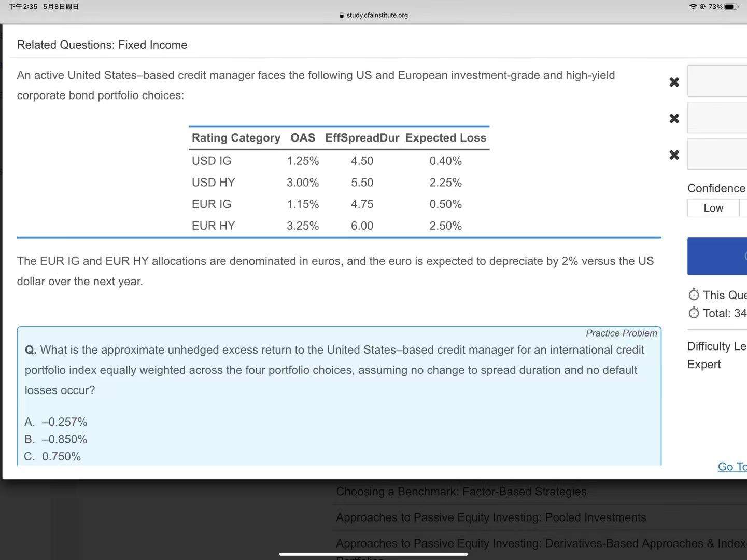
Task: Click the stopwatch icon beside This Question
Action: 694,295
